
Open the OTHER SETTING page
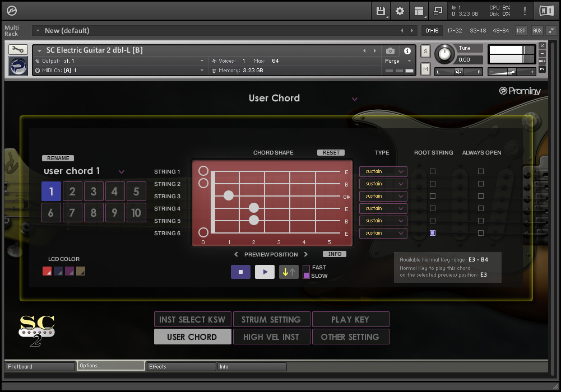tap(351, 337)
